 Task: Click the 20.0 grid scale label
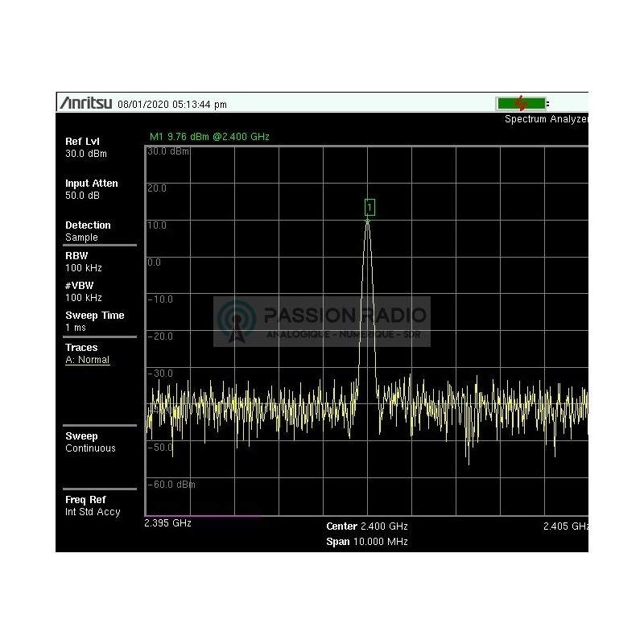[x=157, y=188]
